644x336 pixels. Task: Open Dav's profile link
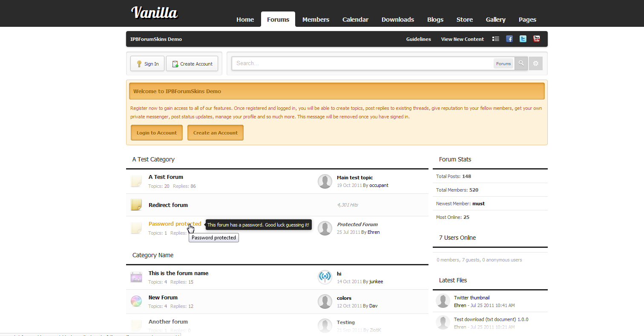click(x=373, y=306)
